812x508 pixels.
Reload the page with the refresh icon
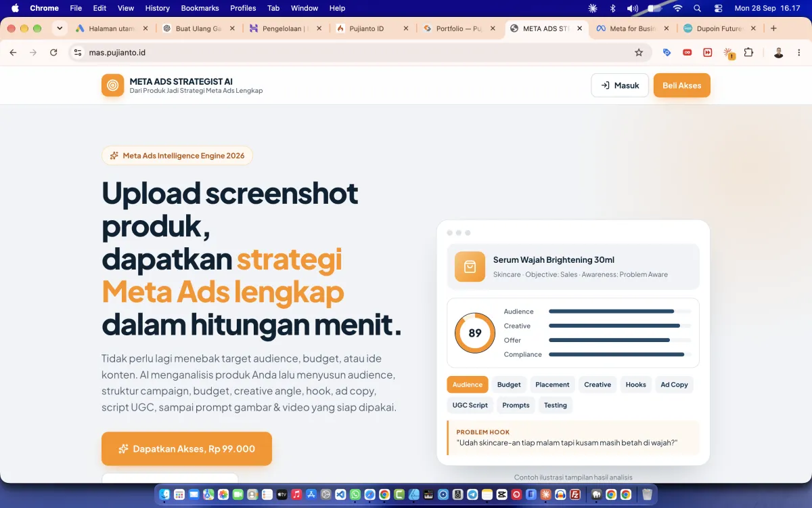click(53, 52)
